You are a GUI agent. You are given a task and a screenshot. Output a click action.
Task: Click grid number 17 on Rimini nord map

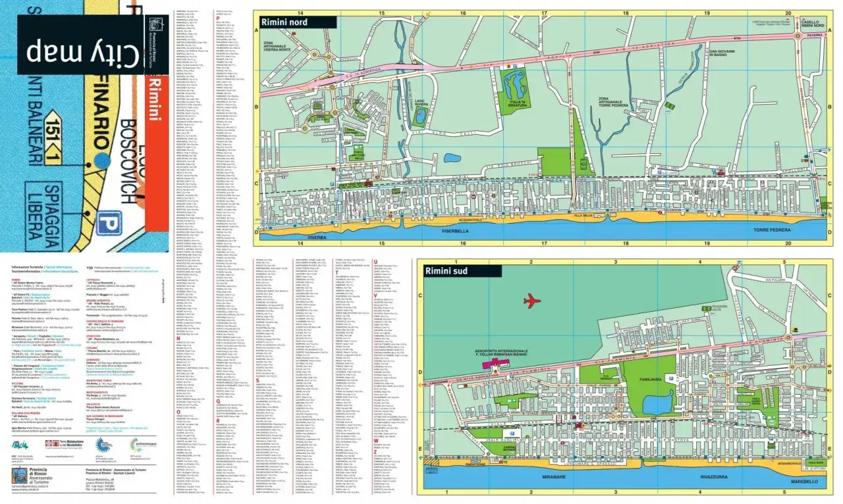click(x=545, y=12)
